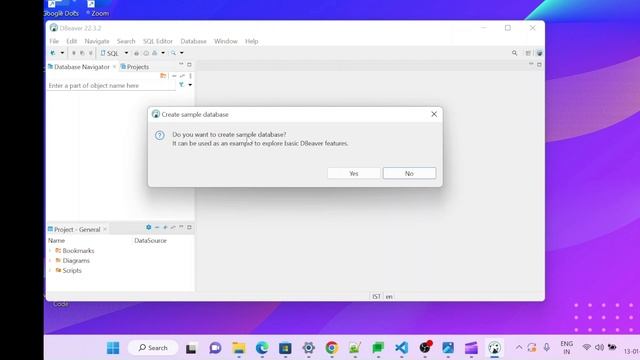Open the SQL Editor menu
The image size is (640, 360).
(x=158, y=41)
